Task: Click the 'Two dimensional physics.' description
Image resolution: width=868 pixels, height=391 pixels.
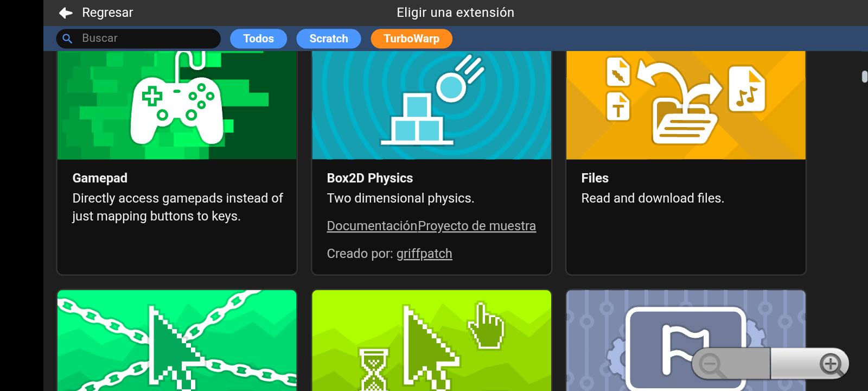Action: pos(400,198)
